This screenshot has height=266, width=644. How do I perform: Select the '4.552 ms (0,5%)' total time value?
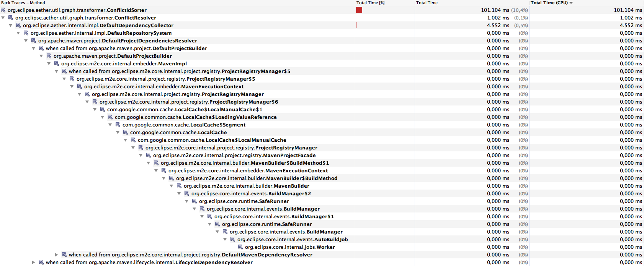click(x=507, y=25)
